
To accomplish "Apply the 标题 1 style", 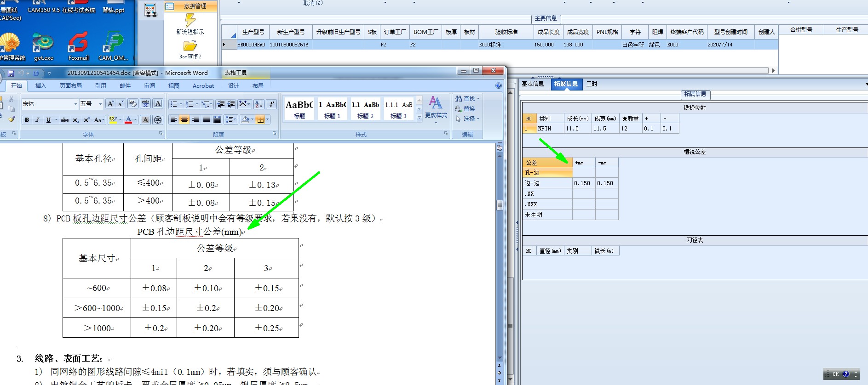I will [332, 109].
